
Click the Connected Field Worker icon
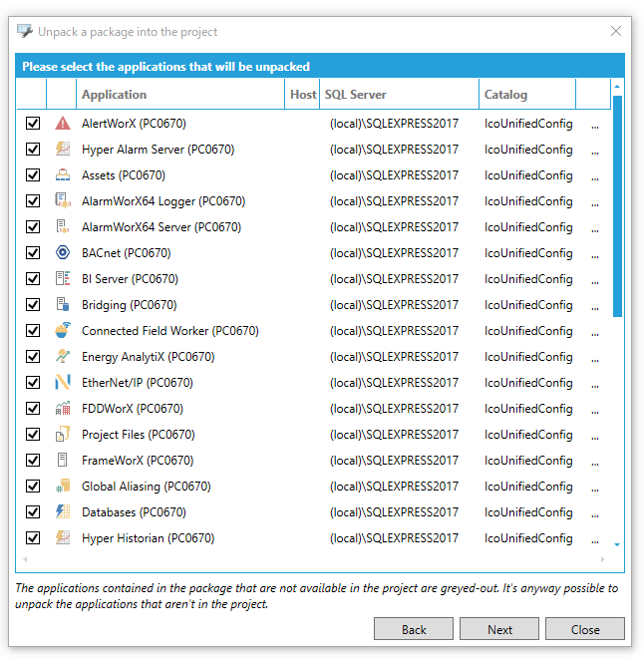62,331
